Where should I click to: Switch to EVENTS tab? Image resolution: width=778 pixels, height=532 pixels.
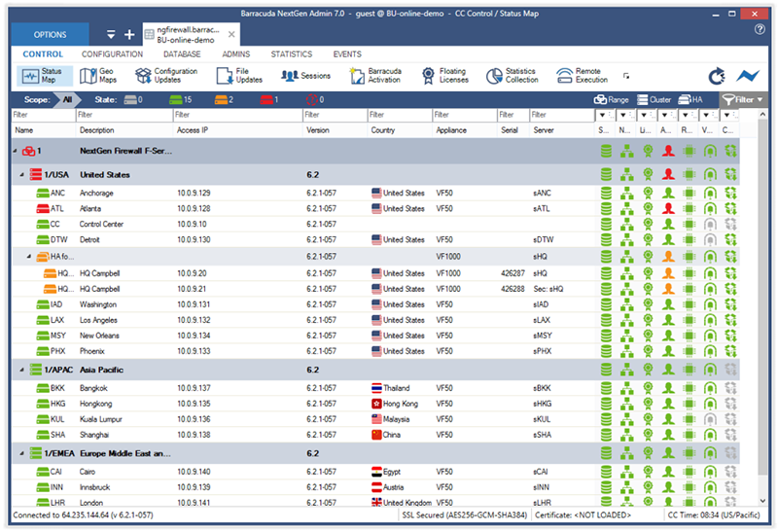pyautogui.click(x=347, y=54)
